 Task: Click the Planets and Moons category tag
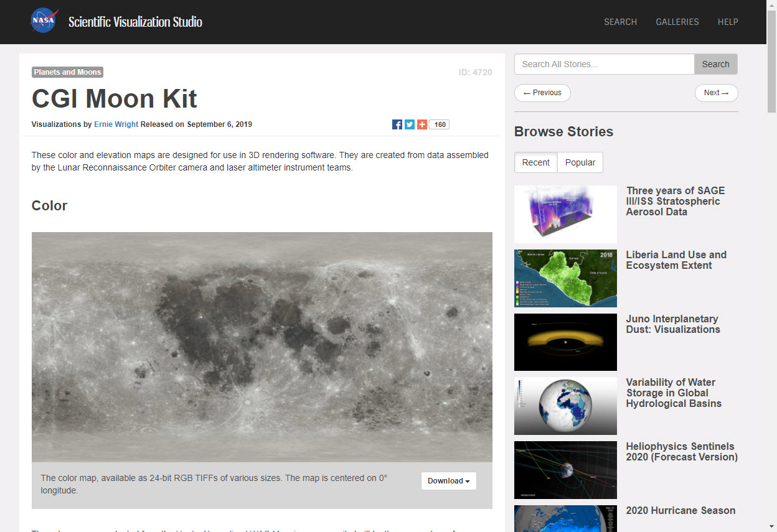67,72
